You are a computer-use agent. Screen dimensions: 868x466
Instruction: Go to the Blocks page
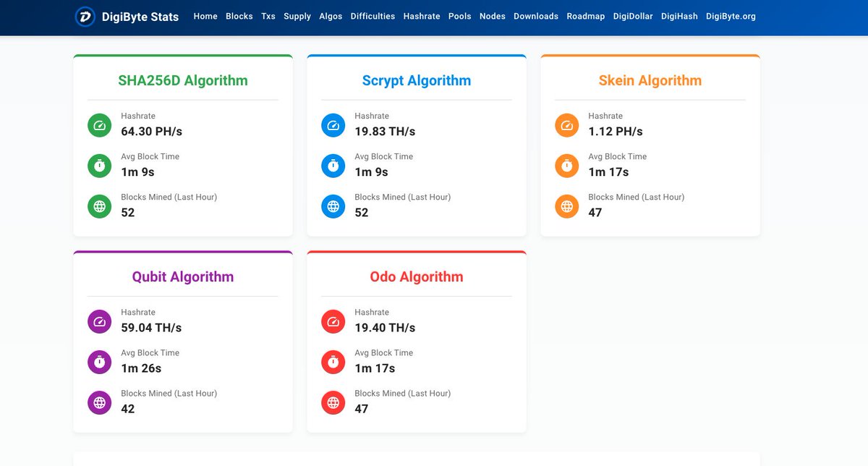239,16
